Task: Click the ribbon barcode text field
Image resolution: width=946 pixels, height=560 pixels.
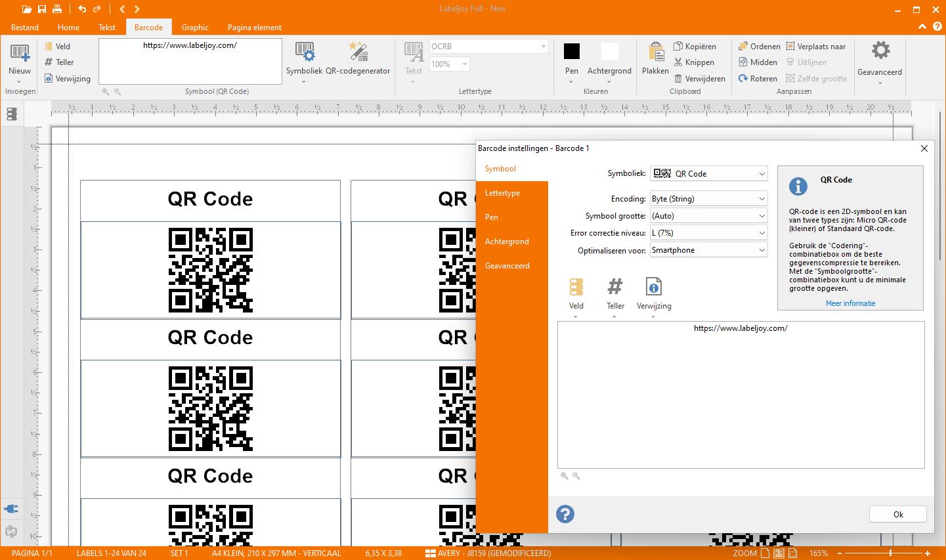Action: point(190,62)
